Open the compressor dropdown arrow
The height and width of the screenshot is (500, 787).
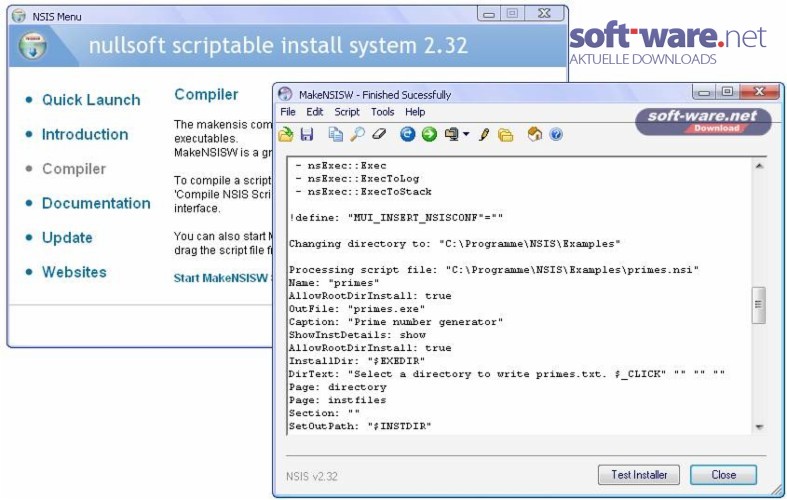(x=466, y=134)
